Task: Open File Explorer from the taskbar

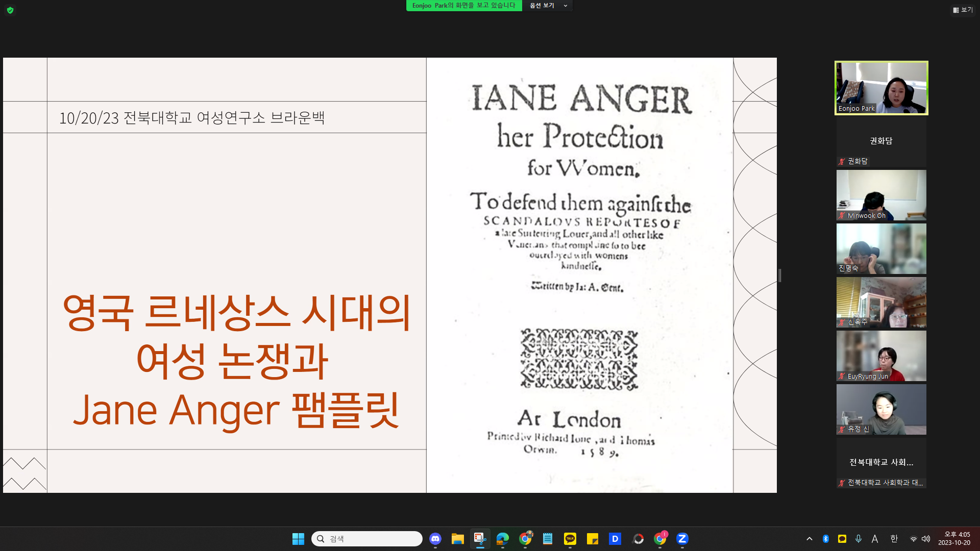Action: click(457, 538)
